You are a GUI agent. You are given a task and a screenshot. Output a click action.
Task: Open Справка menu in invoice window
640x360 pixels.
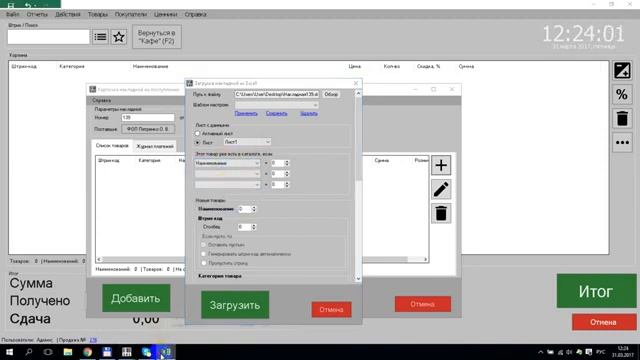101,100
